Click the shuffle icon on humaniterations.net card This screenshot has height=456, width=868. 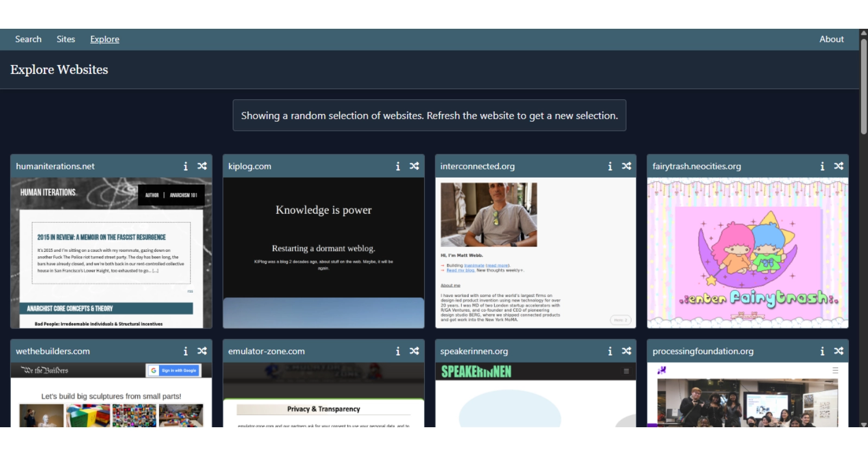click(x=202, y=166)
